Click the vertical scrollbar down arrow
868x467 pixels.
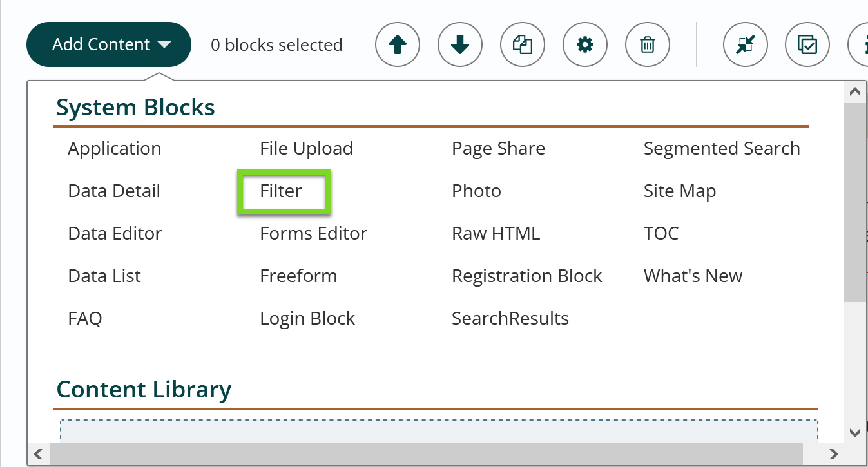pos(855,432)
